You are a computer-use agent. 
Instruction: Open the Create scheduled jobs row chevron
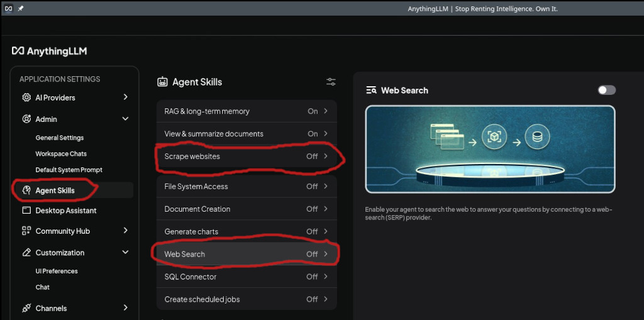click(x=326, y=299)
